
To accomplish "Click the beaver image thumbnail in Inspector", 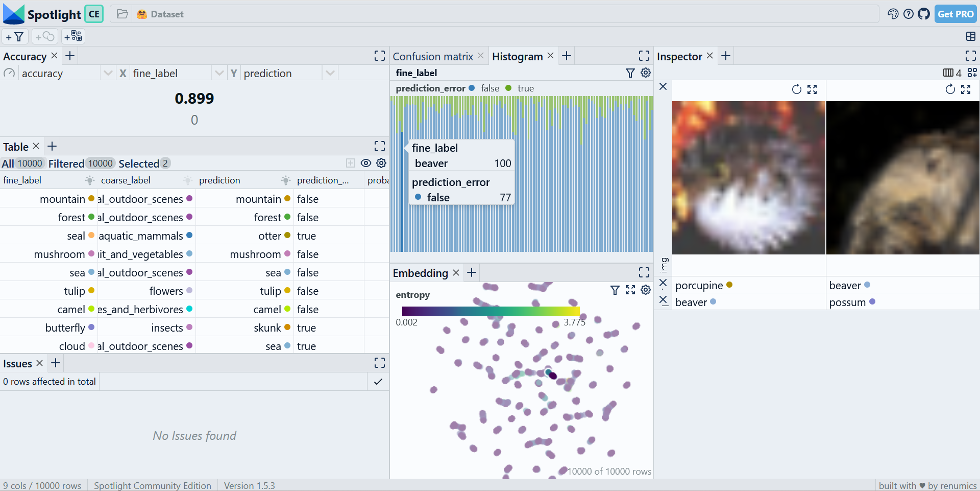I will (x=902, y=178).
